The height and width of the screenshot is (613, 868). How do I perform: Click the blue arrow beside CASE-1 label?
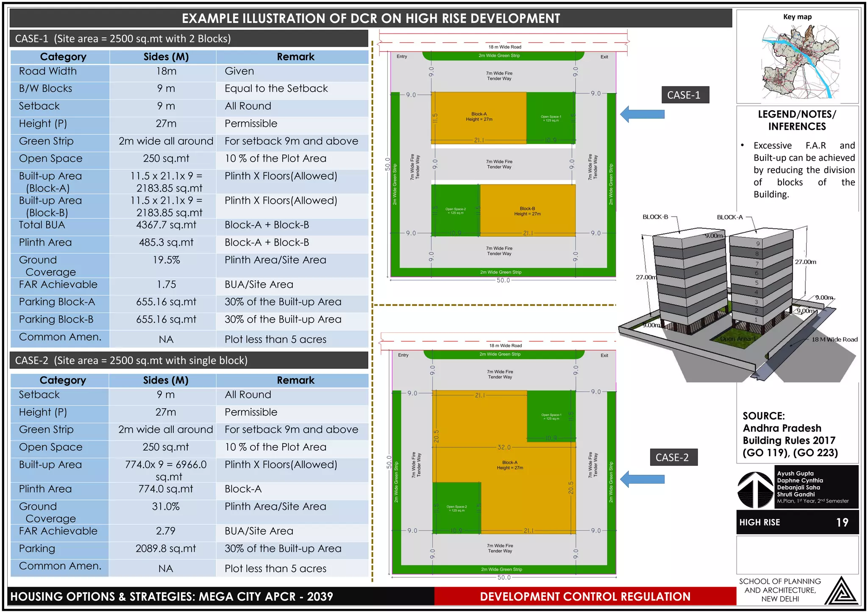tap(642, 114)
